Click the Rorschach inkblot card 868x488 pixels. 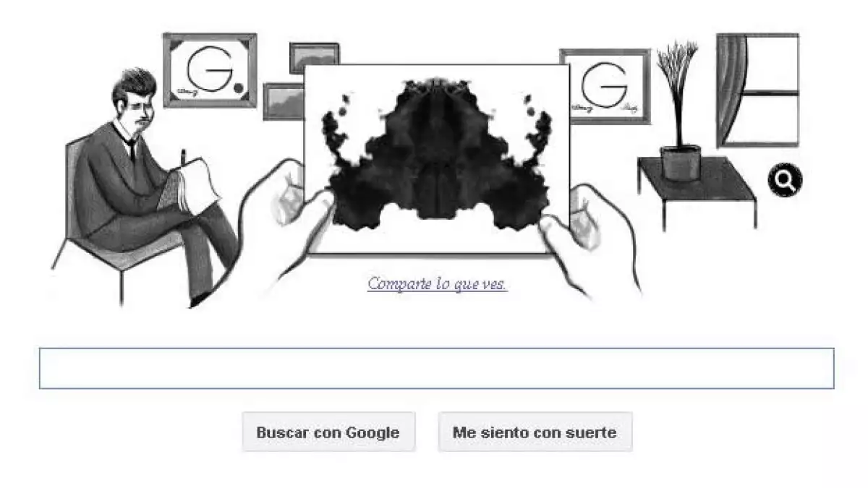tap(436, 159)
